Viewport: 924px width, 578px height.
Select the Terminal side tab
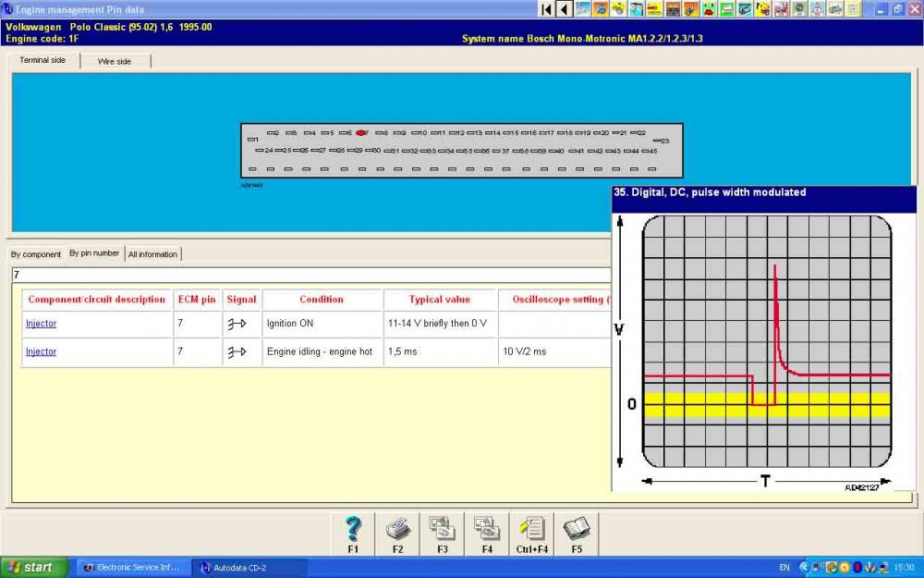click(43, 60)
